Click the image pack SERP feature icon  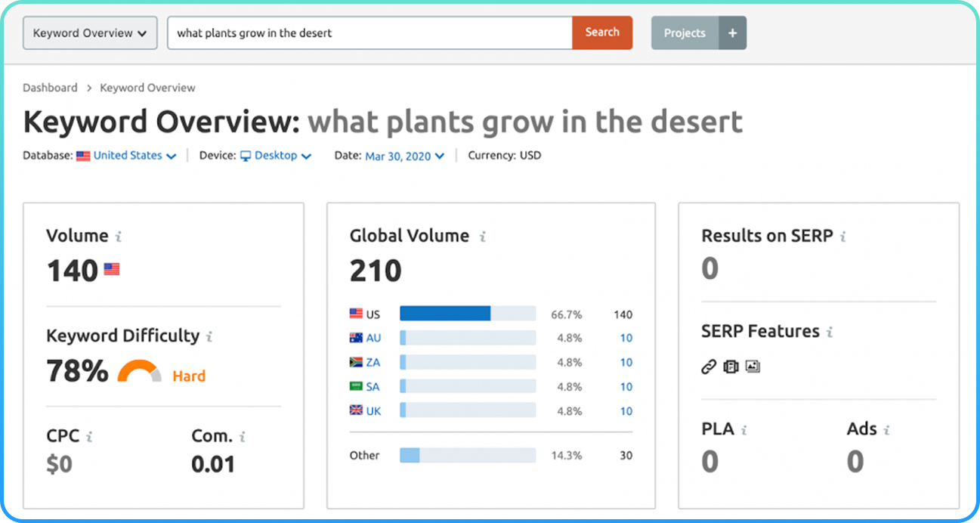[753, 367]
